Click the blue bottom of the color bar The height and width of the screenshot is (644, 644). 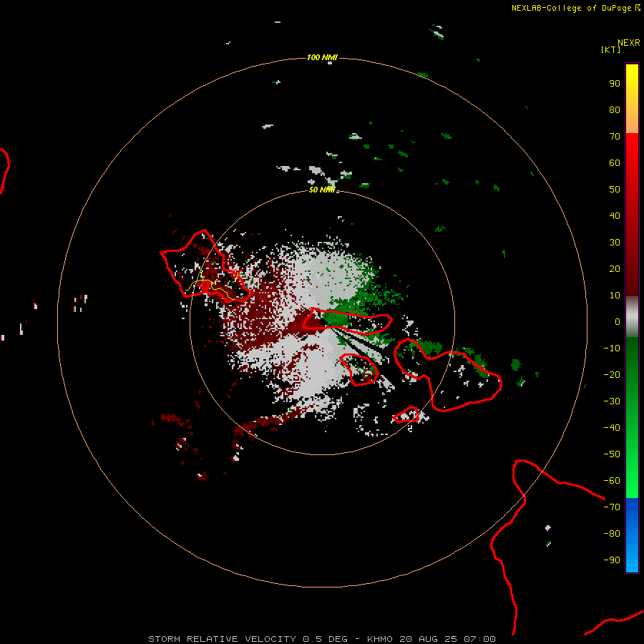[x=632, y=535]
